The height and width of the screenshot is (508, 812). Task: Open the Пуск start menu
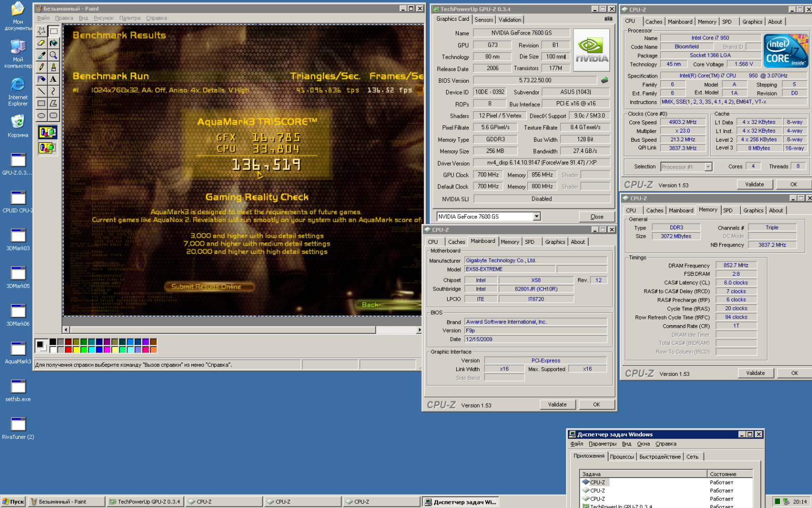pyautogui.click(x=13, y=501)
